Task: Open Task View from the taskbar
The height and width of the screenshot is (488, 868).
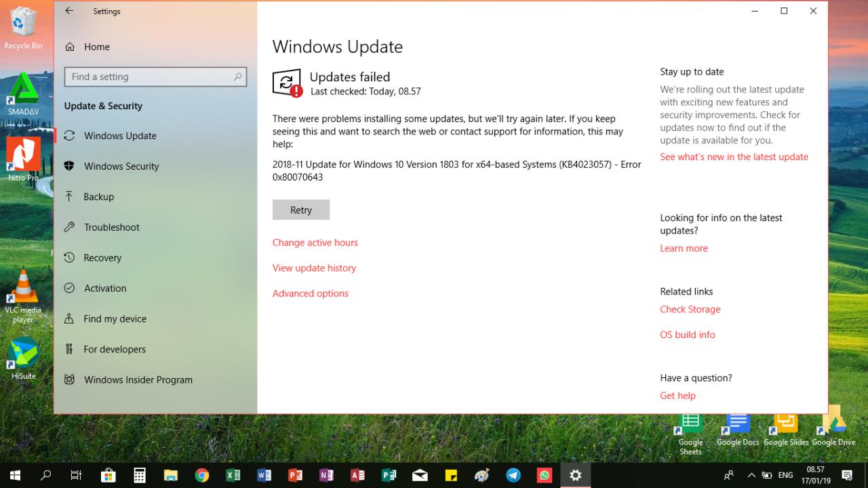Action: pyautogui.click(x=77, y=476)
